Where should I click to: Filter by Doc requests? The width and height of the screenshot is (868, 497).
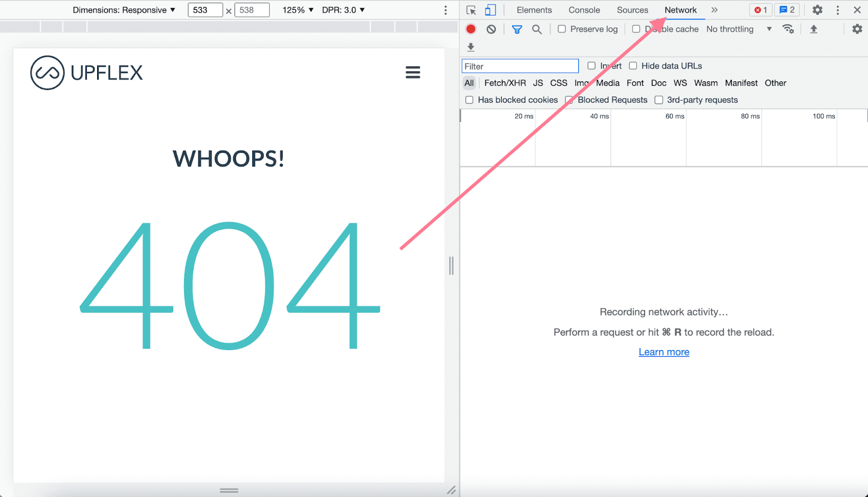[x=659, y=83]
